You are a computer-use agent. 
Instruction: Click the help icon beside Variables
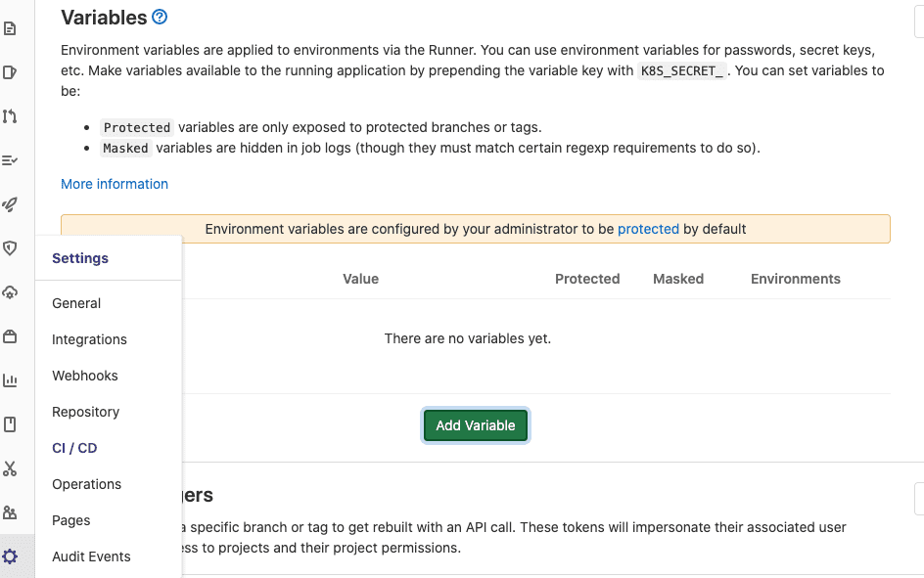(161, 17)
